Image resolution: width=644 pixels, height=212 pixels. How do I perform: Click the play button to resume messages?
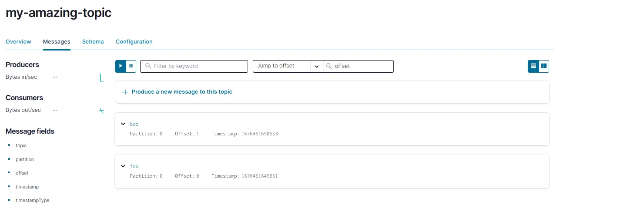tap(121, 66)
